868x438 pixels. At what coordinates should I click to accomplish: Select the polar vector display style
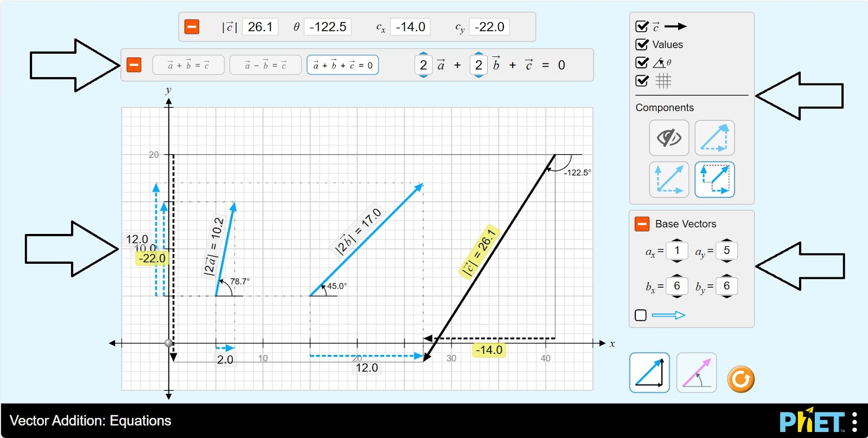(697, 373)
